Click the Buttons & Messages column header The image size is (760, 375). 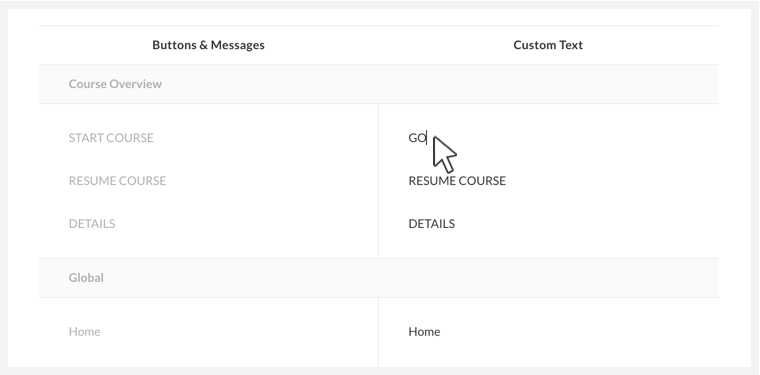click(208, 45)
